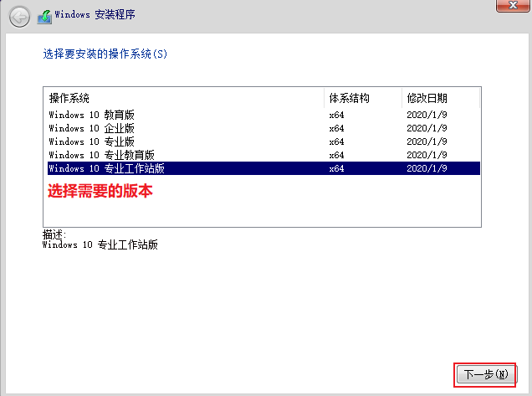
Task: Click the 选择要安装的操作系统(S) heading
Action: tap(105, 54)
